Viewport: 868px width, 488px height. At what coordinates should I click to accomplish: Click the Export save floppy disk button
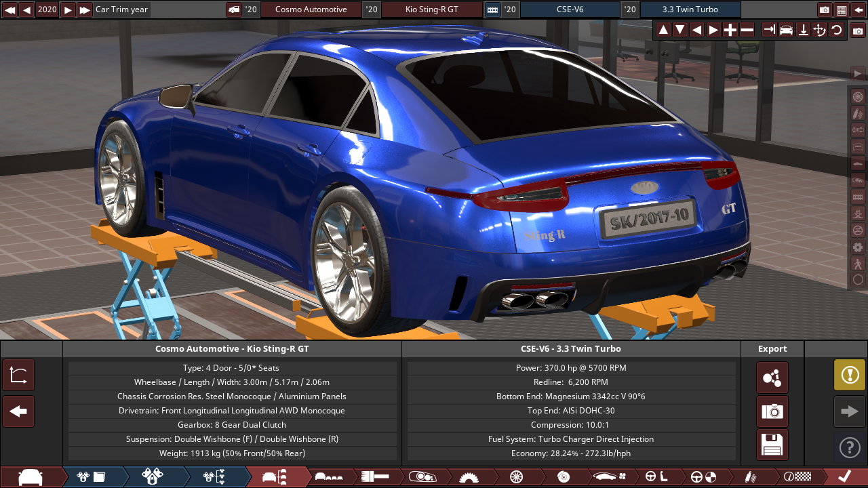coord(772,445)
